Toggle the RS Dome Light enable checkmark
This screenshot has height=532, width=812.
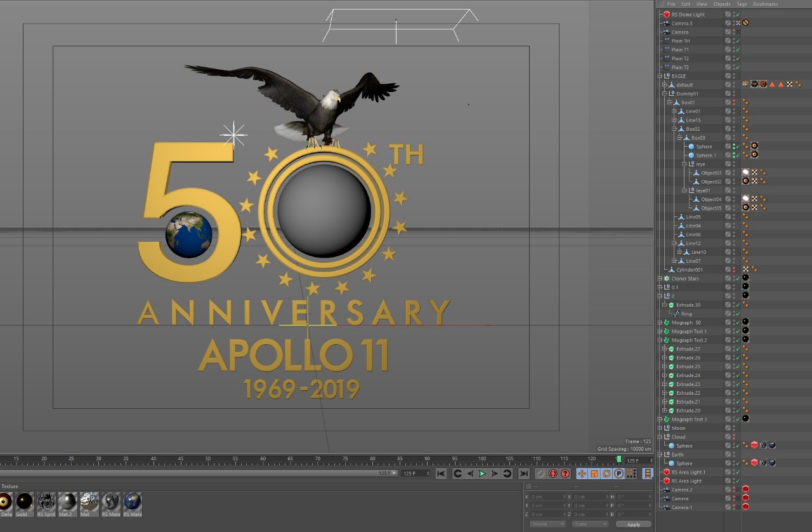(738, 15)
